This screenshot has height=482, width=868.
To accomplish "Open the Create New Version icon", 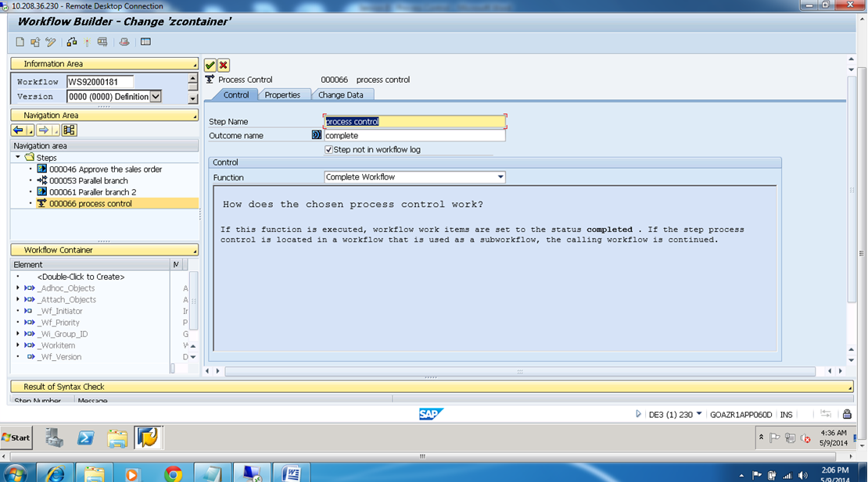I will (x=34, y=41).
